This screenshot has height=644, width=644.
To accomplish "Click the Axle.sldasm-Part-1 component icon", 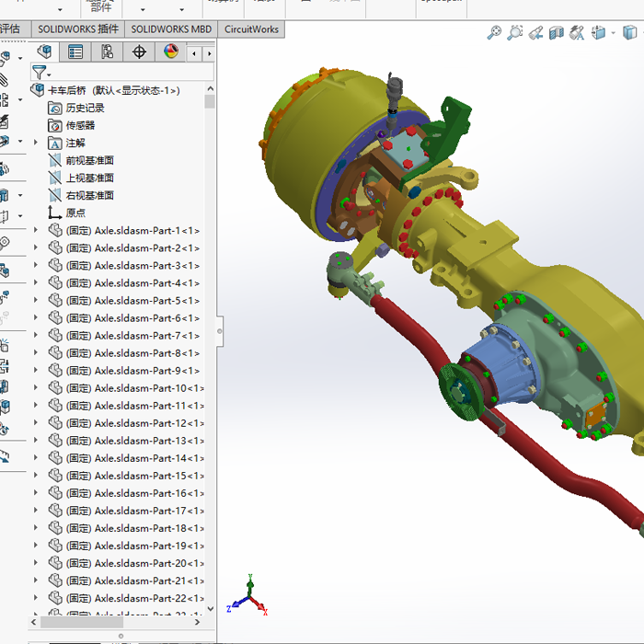I will [55, 230].
